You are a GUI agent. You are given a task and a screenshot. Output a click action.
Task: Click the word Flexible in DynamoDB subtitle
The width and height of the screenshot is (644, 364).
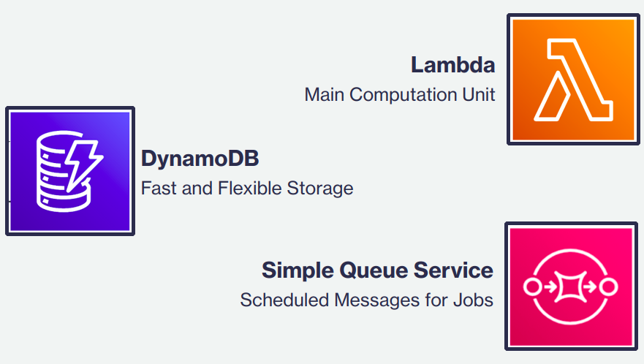pyautogui.click(x=250, y=188)
